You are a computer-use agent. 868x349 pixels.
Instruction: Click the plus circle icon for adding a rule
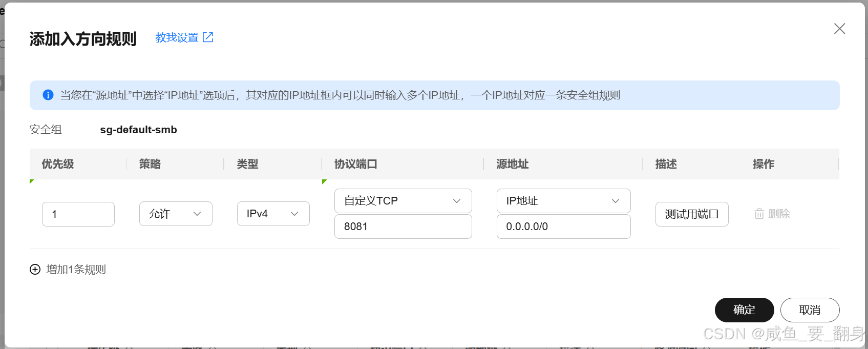click(x=35, y=270)
